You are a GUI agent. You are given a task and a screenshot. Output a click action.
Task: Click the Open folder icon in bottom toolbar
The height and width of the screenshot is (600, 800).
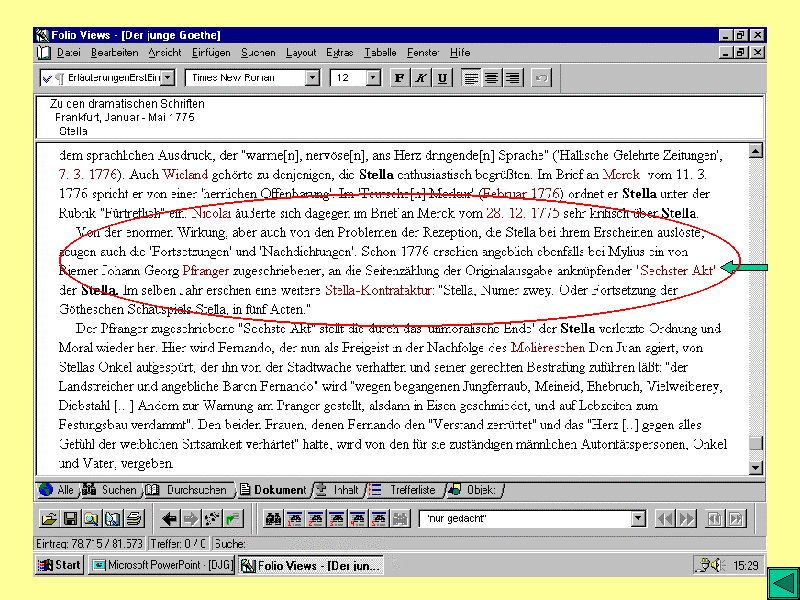pos(48,518)
